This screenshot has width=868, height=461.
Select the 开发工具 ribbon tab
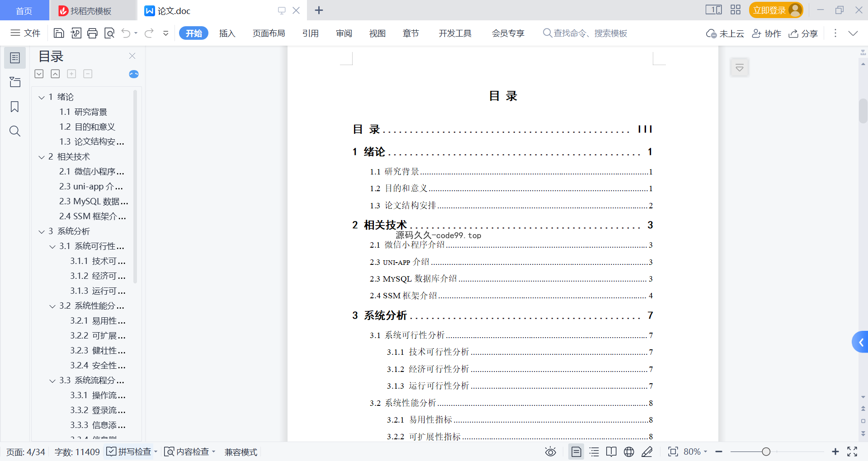(x=455, y=33)
